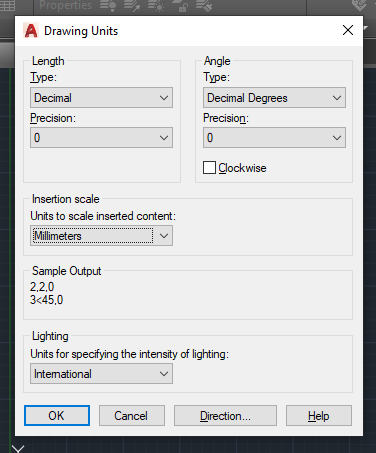Click the layer Lock padlock icon
376x453 pixels.
(x=180, y=6)
